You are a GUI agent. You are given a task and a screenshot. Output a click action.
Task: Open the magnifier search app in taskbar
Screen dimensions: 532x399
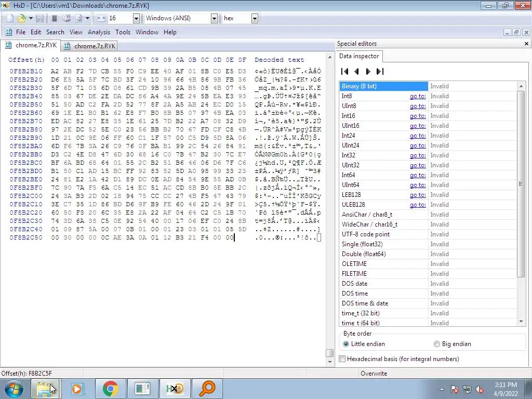[207, 389]
